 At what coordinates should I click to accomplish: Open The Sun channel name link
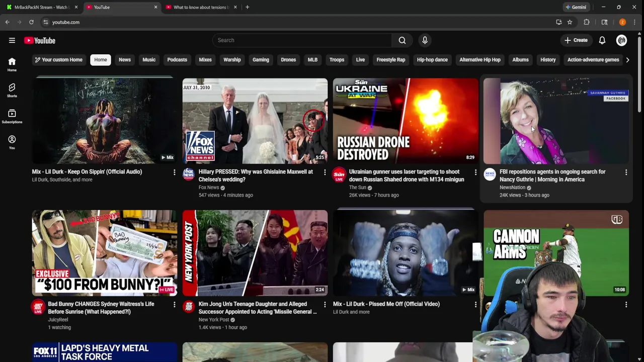tap(358, 188)
